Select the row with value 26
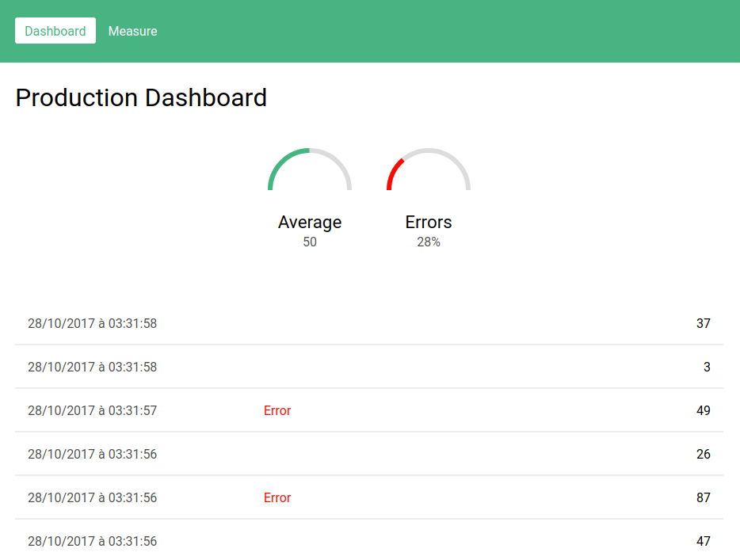The width and height of the screenshot is (740, 560). pyautogui.click(x=369, y=454)
